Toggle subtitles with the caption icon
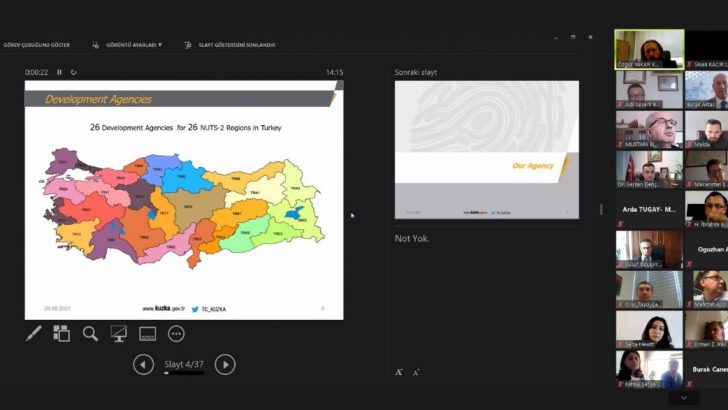This screenshot has width=728, height=410. point(148,334)
